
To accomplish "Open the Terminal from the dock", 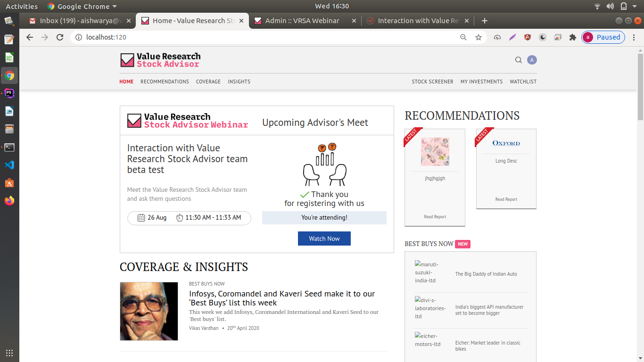I will pyautogui.click(x=9, y=147).
